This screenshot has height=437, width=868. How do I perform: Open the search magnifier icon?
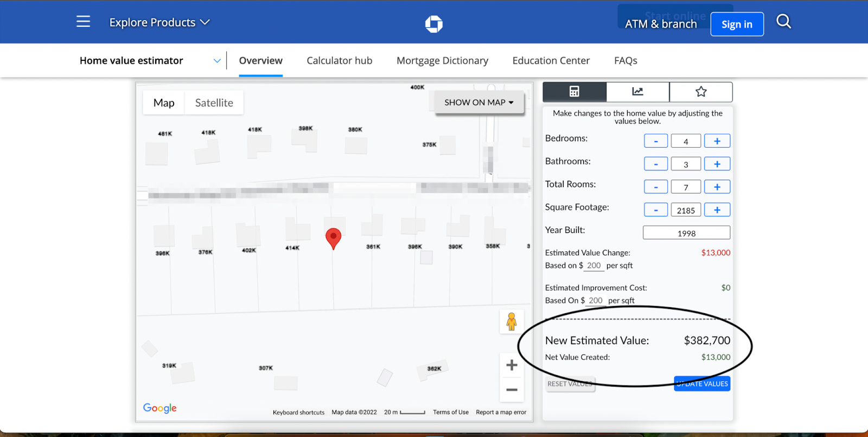(783, 22)
